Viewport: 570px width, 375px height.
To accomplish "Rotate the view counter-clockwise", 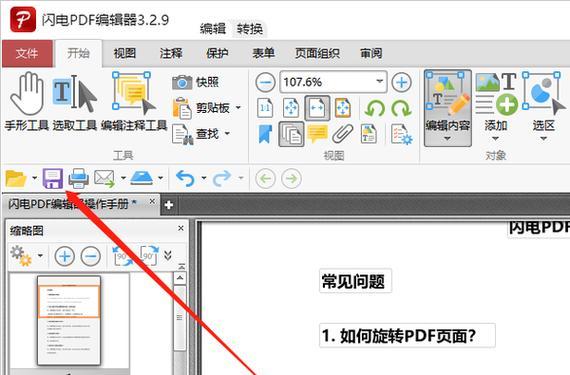I will 375,108.
